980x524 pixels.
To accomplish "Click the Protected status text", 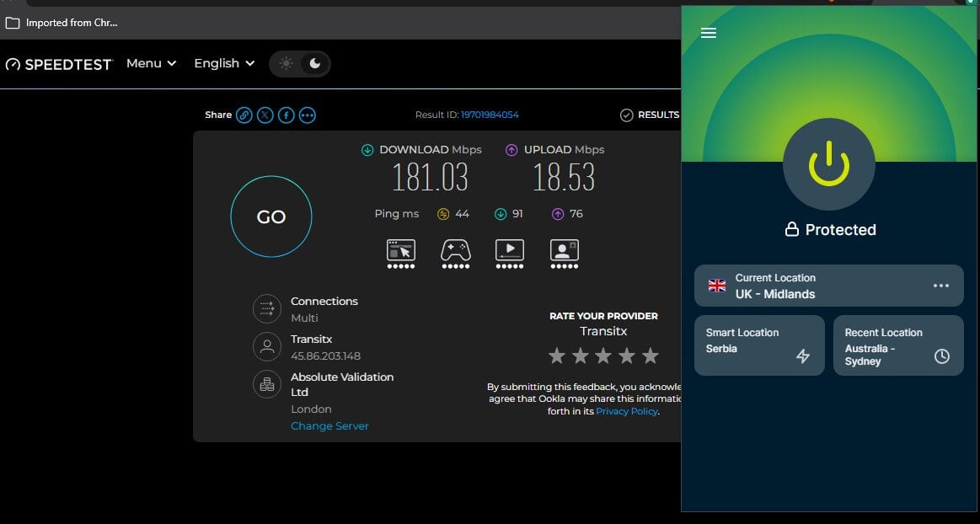I will click(x=841, y=230).
